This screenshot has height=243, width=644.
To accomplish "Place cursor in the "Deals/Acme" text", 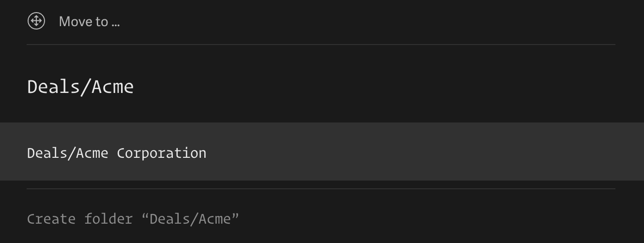I will pyautogui.click(x=80, y=87).
